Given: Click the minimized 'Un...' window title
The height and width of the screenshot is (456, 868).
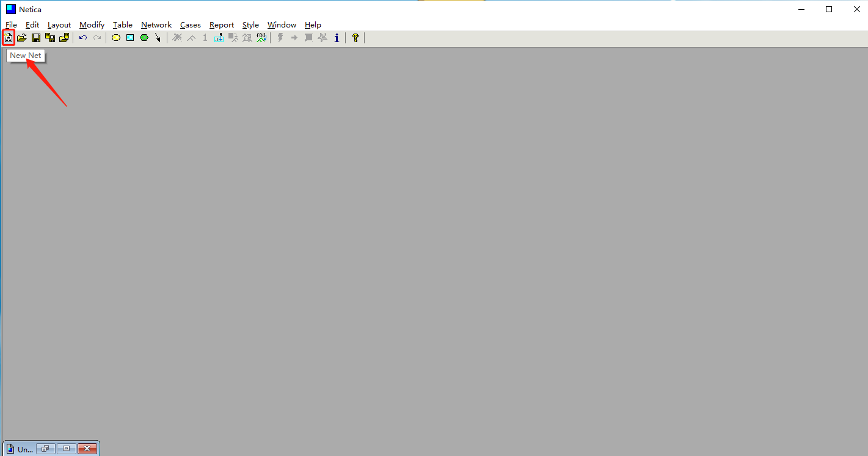Looking at the screenshot, I should click(x=26, y=449).
